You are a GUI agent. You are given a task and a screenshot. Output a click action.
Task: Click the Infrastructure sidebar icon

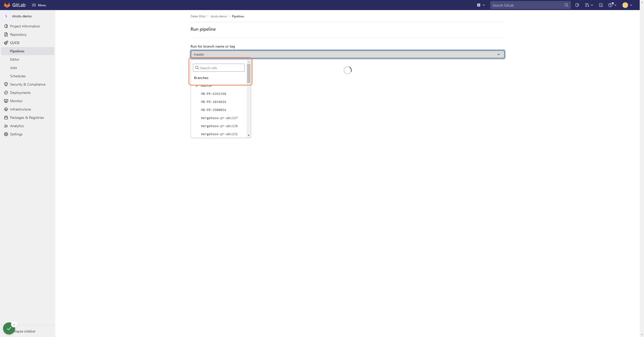point(6,109)
